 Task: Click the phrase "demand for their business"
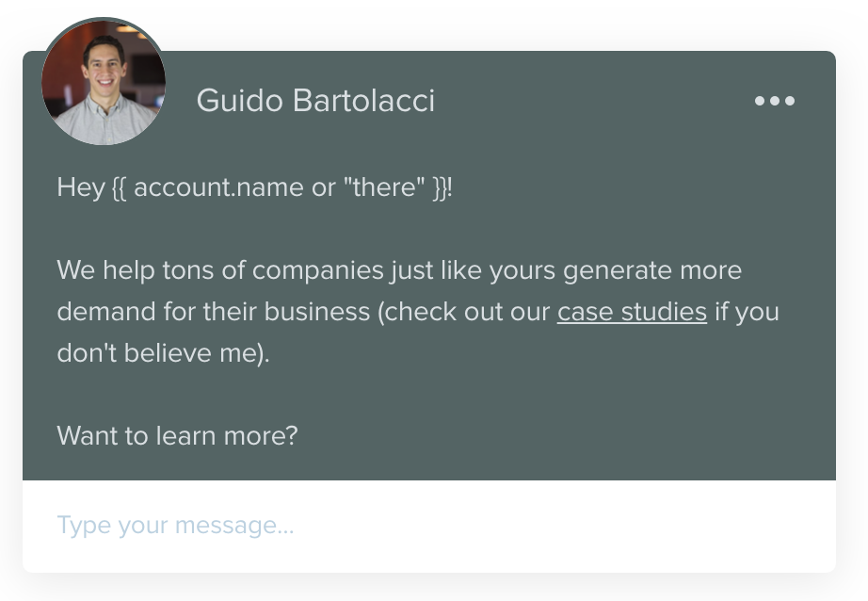coord(214,312)
